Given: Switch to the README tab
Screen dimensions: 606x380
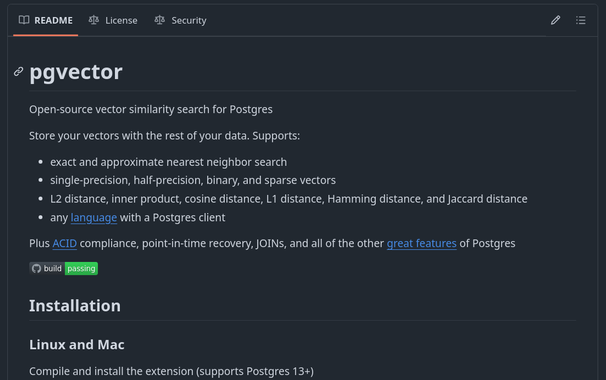Looking at the screenshot, I should tap(46, 20).
